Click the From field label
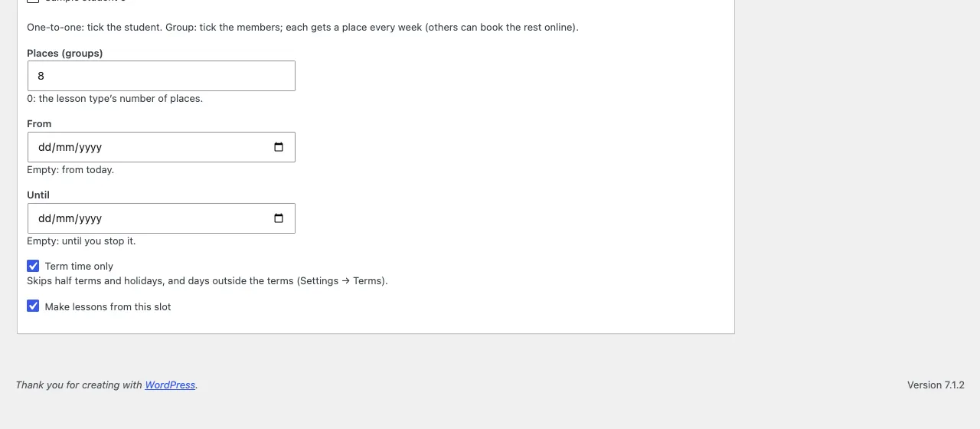Viewport: 980px width, 429px height. tap(39, 123)
